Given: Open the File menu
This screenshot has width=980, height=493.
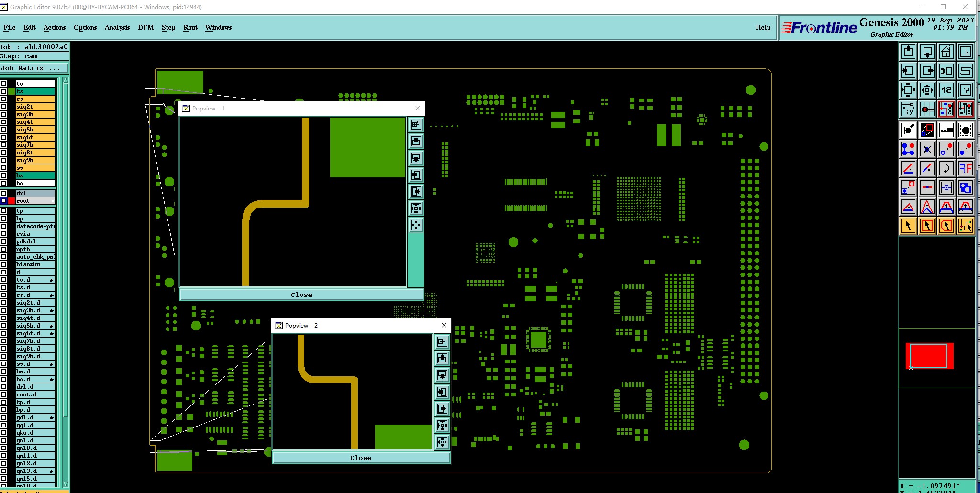Looking at the screenshot, I should [x=9, y=27].
